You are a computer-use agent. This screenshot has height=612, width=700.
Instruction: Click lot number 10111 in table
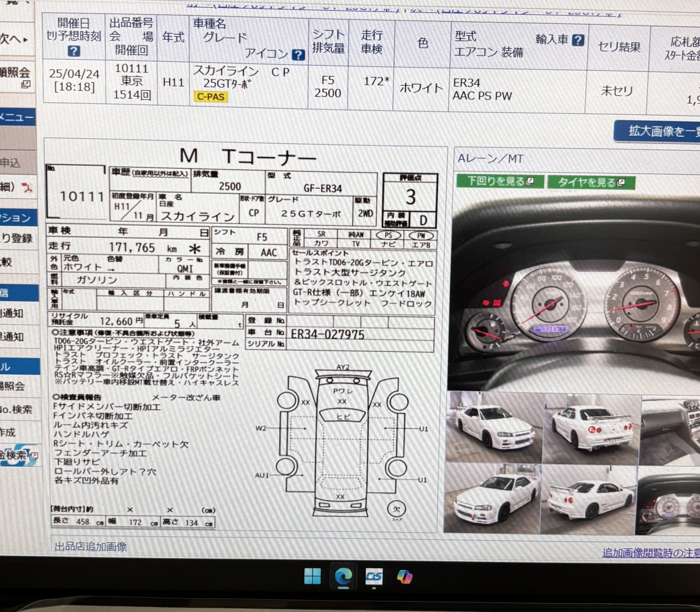[x=132, y=69]
